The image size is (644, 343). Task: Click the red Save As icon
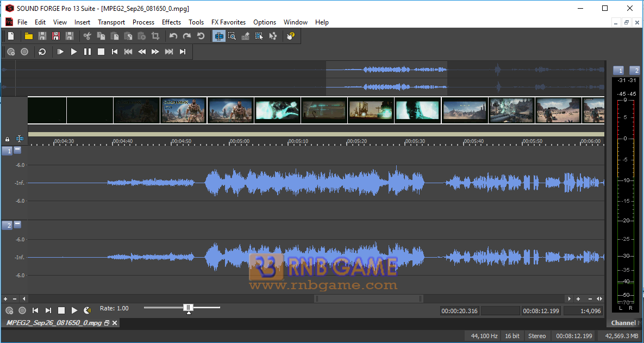tap(55, 36)
